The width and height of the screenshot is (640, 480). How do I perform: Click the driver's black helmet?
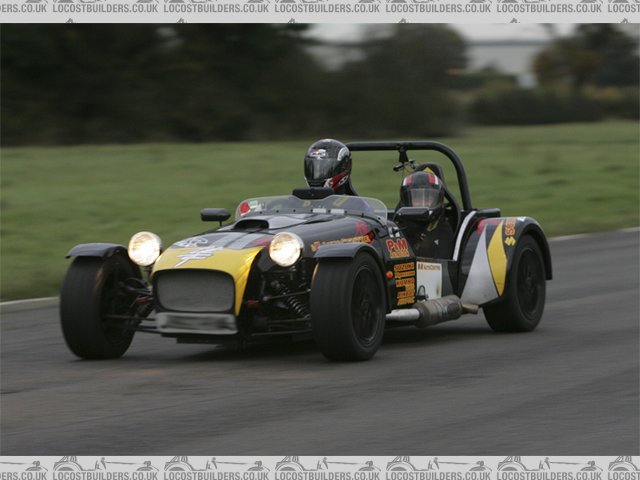pos(327,164)
